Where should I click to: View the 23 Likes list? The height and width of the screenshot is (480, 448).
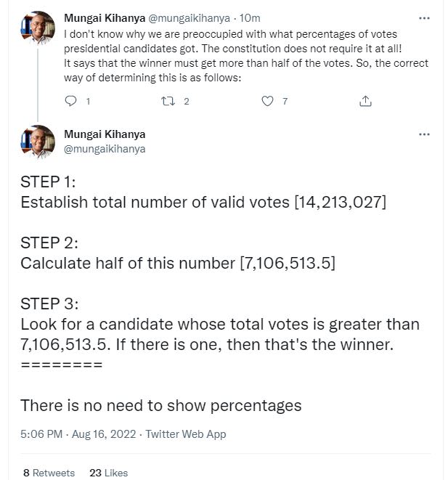click(109, 473)
